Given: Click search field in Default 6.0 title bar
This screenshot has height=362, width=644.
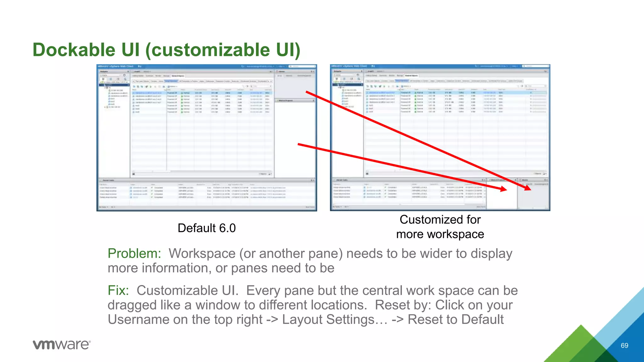Looking at the screenshot, I should coord(302,66).
